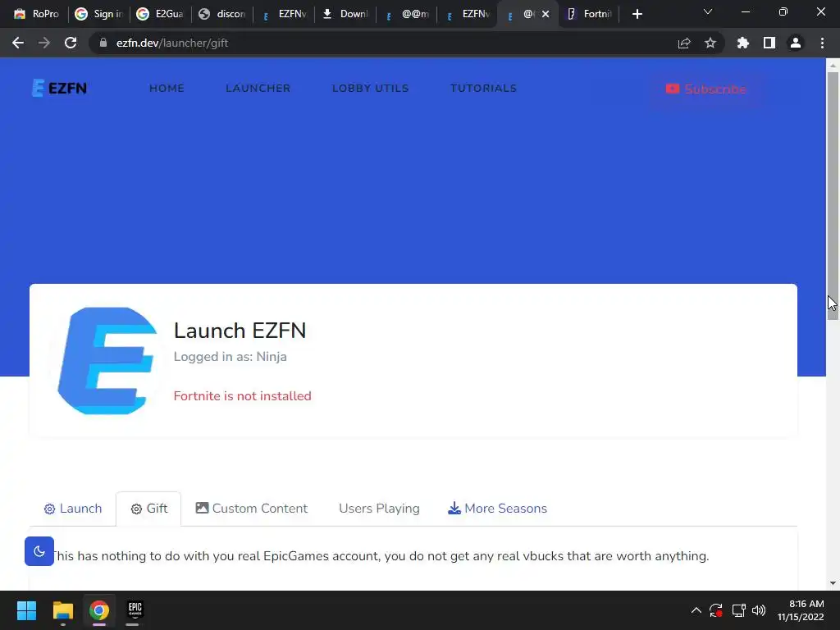Open the Chrome three-dot menu
Image resolution: width=840 pixels, height=630 pixels.
point(822,43)
